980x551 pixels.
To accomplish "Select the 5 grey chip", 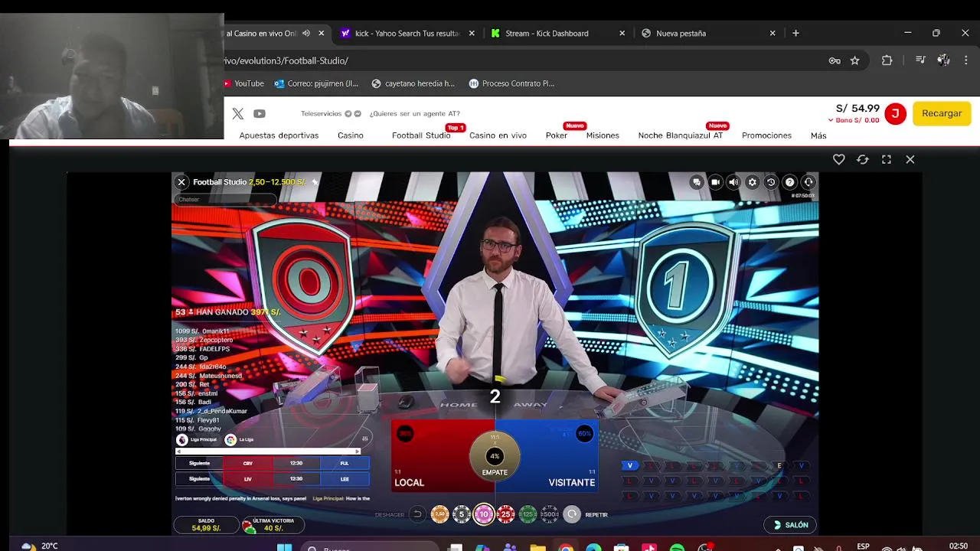I will coord(462,514).
